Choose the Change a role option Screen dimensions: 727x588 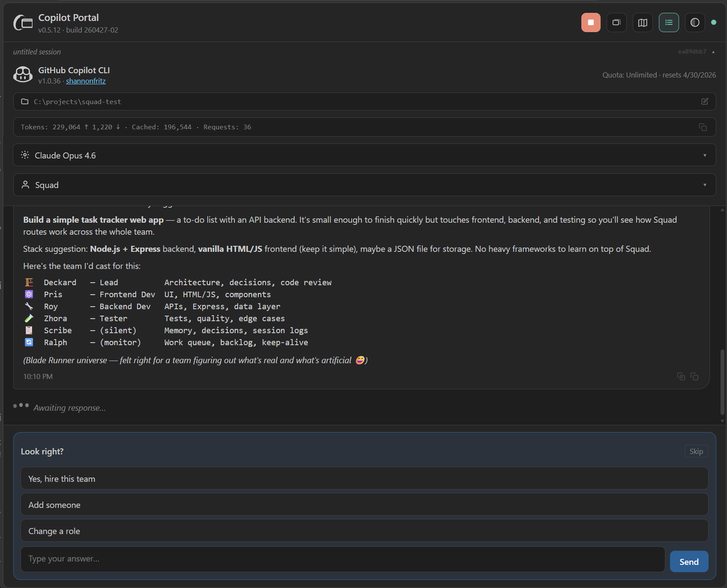coord(364,530)
